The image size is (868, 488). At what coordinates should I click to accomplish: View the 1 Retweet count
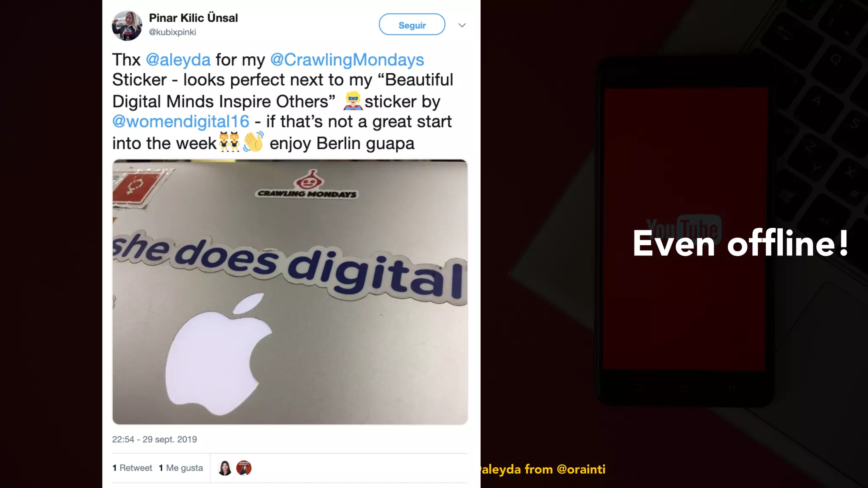(132, 468)
